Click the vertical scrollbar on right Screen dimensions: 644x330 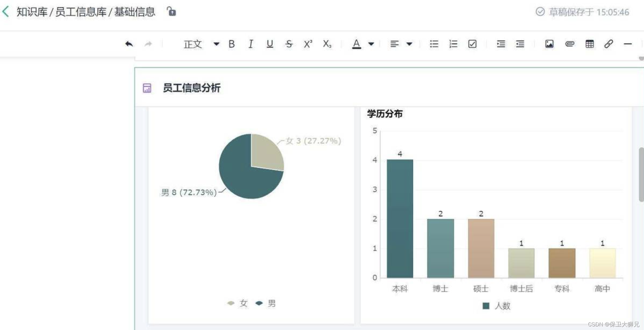click(641, 174)
